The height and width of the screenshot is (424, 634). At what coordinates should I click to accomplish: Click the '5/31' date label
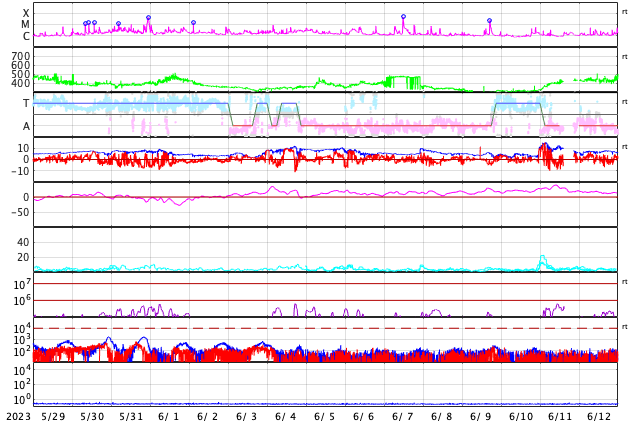click(x=131, y=416)
